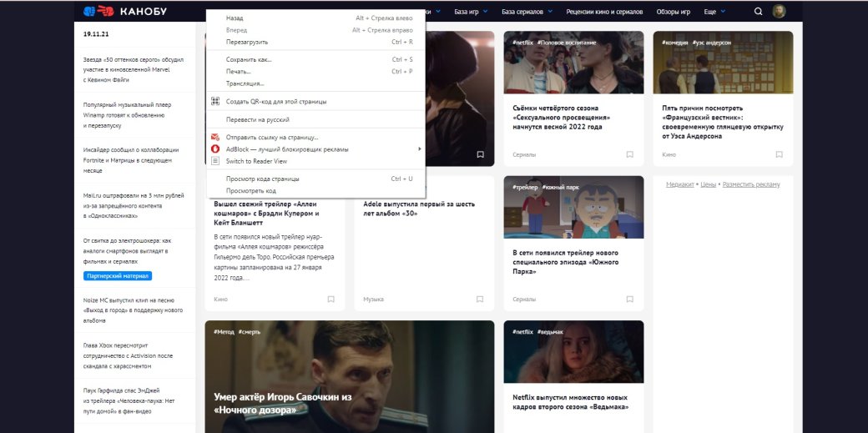Expand the Еще menu arrow

click(x=723, y=11)
